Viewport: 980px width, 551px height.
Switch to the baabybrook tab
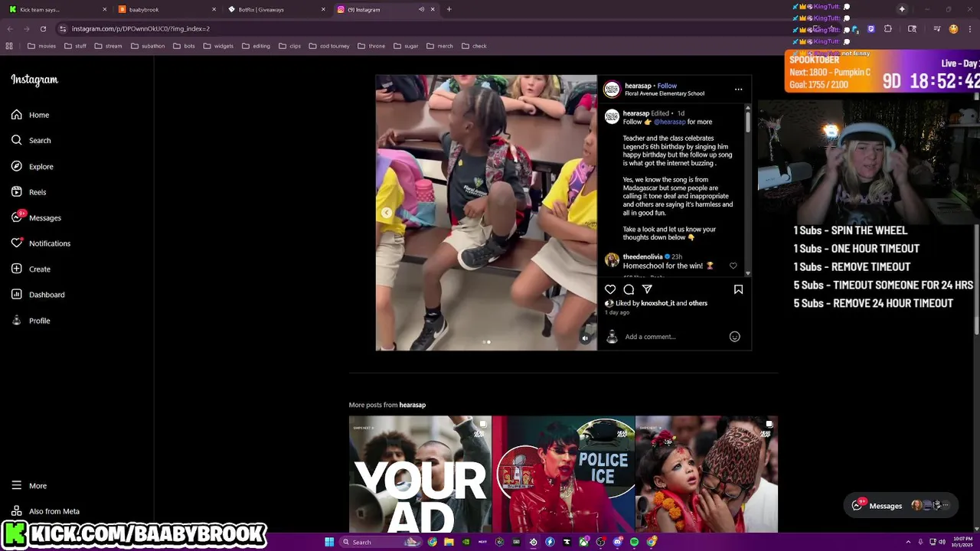pyautogui.click(x=168, y=9)
